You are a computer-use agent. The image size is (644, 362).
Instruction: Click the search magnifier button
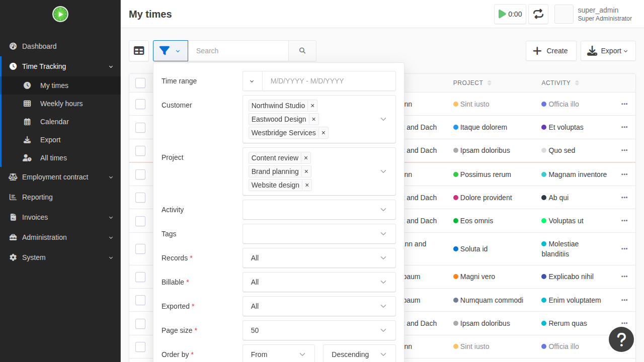click(x=302, y=51)
